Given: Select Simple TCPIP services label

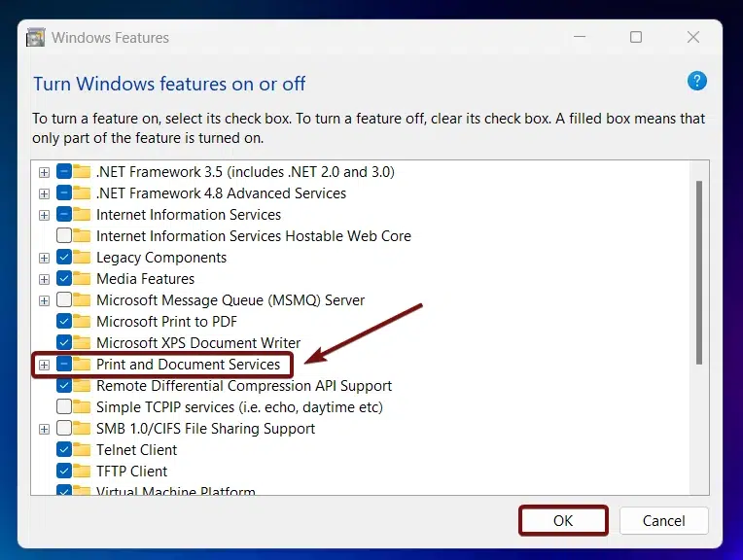Looking at the screenshot, I should pyautogui.click(x=239, y=407).
